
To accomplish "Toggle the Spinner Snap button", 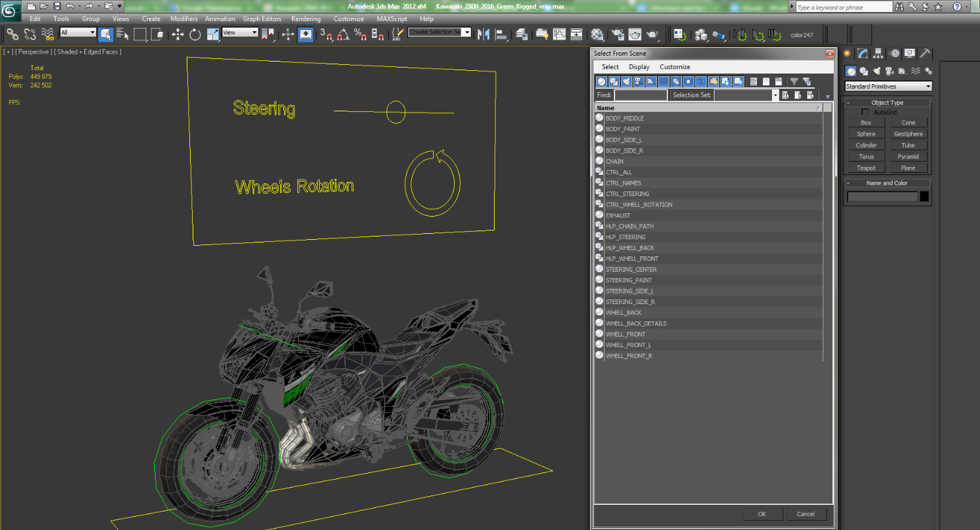I will tap(377, 34).
